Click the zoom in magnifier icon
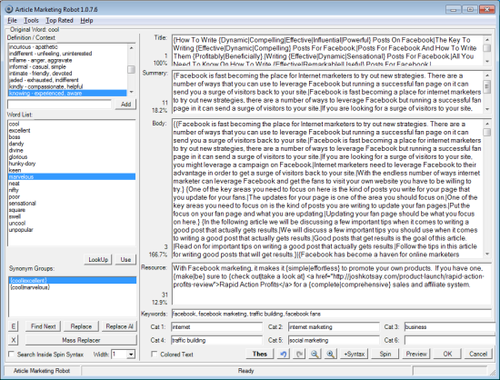This screenshot has height=380, width=500. (x=330, y=354)
